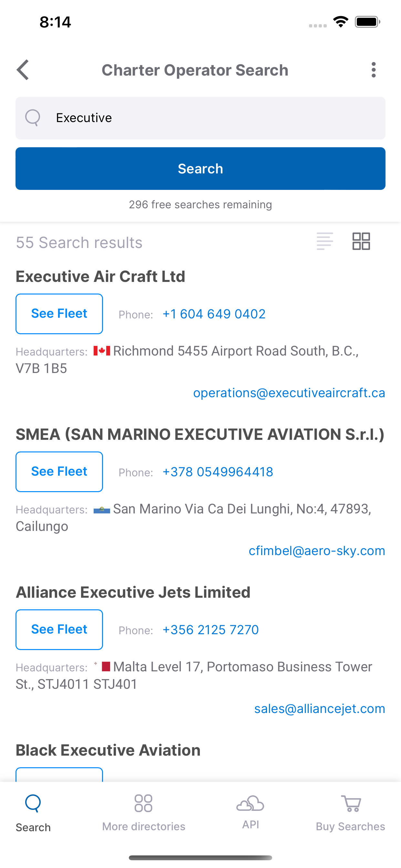The height and width of the screenshot is (868, 401).
Task: Tap the back arrow icon
Action: pos(23,70)
